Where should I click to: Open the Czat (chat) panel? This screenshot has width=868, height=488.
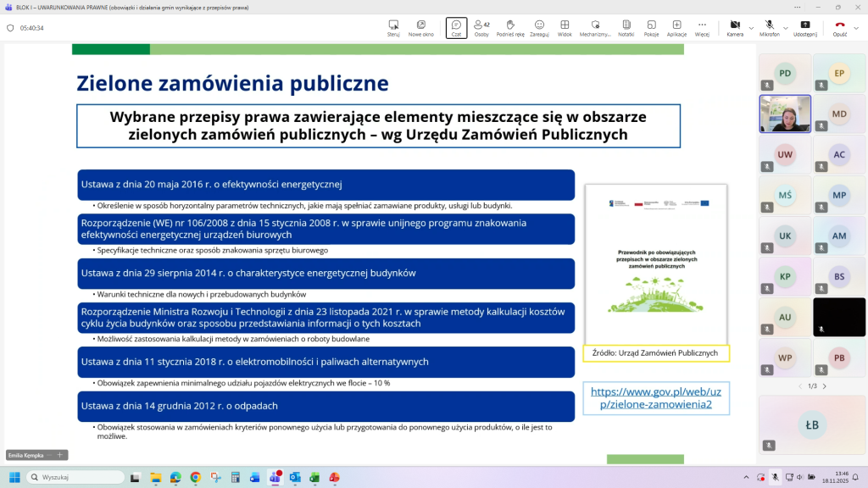coord(456,28)
